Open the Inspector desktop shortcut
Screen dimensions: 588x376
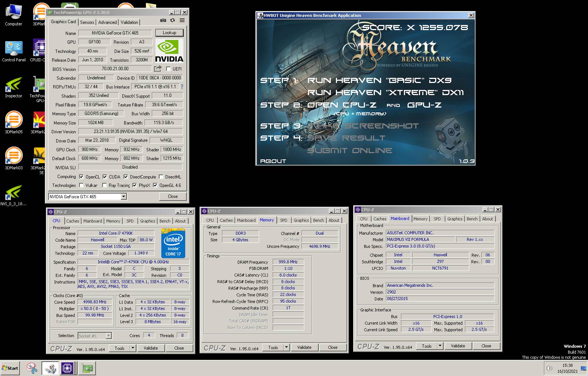pyautogui.click(x=14, y=87)
